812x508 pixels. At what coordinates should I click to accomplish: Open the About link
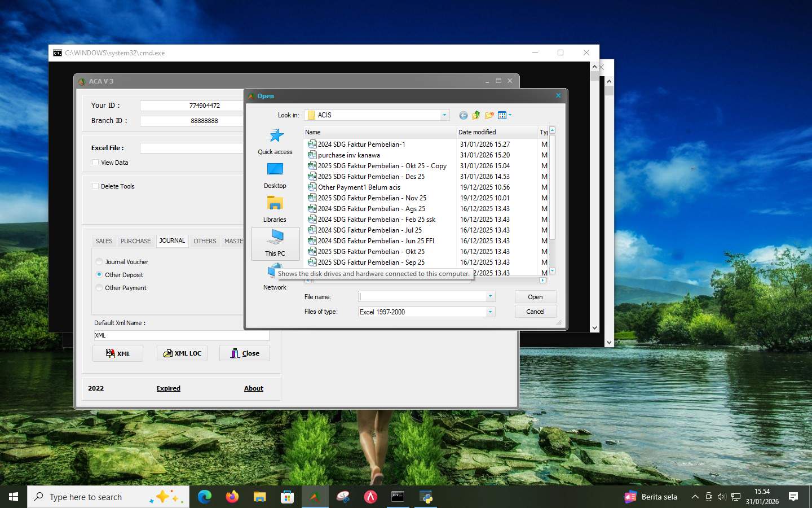click(x=253, y=388)
